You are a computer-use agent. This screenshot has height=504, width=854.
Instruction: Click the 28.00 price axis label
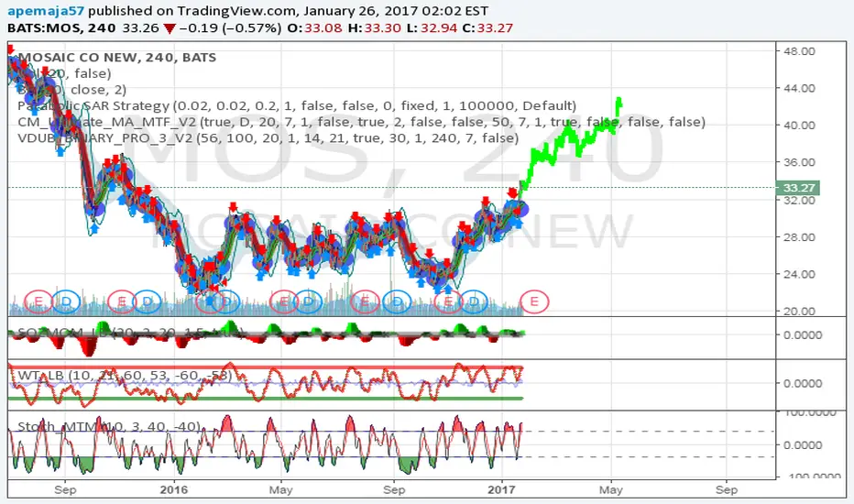799,237
